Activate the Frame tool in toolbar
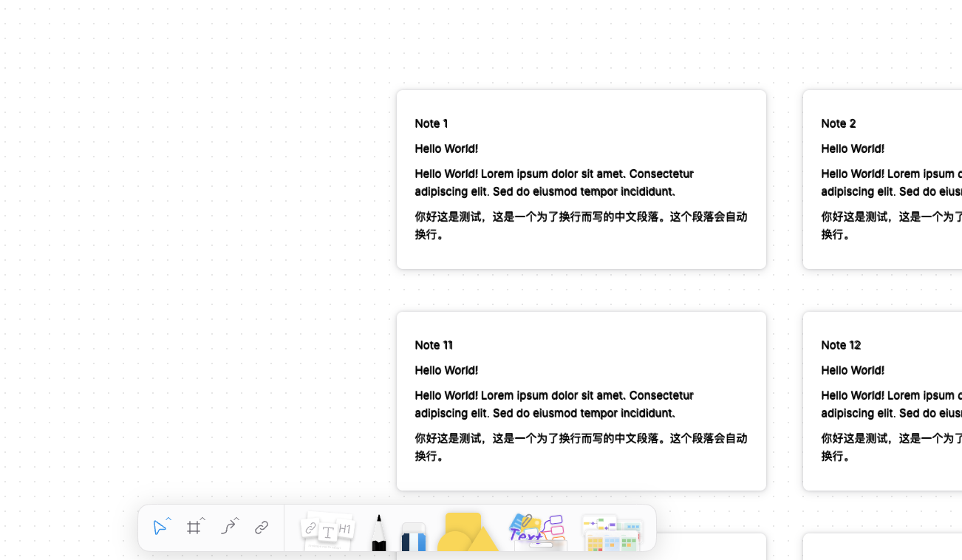Screen dimensions: 962x560 [193, 527]
